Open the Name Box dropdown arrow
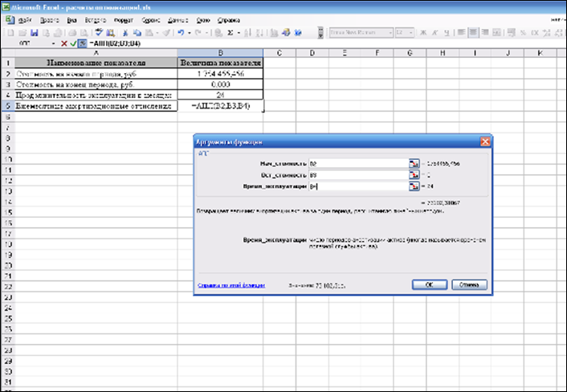Image resolution: width=567 pixels, height=392 pixels. [54, 43]
